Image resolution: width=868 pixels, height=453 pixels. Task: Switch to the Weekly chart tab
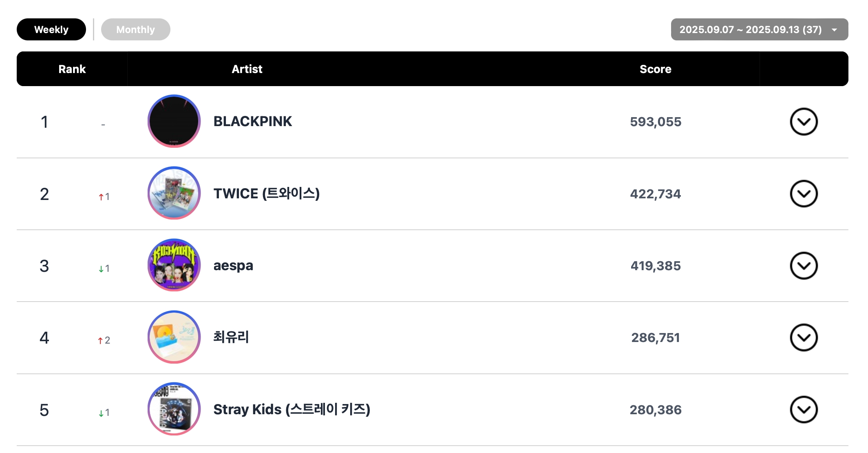(x=51, y=29)
